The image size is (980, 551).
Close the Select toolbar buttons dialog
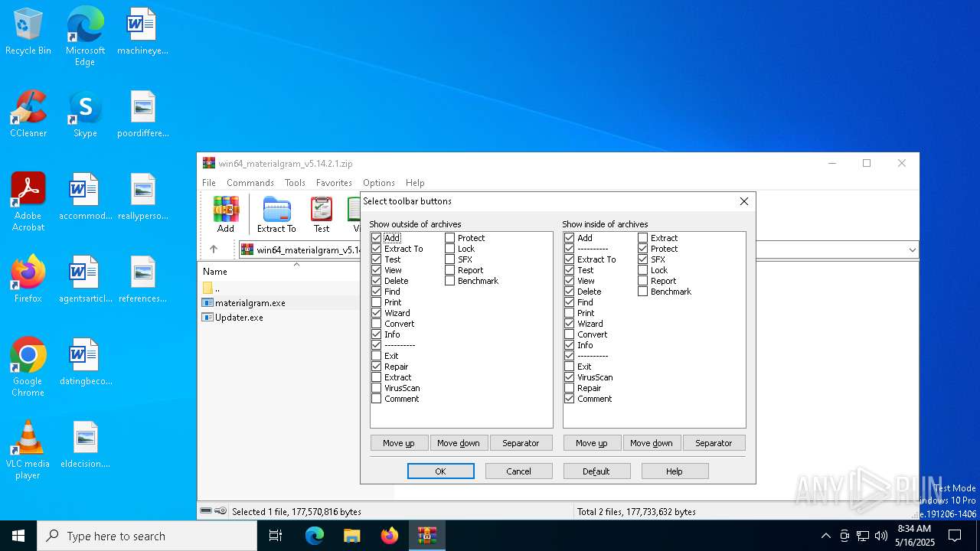click(743, 201)
